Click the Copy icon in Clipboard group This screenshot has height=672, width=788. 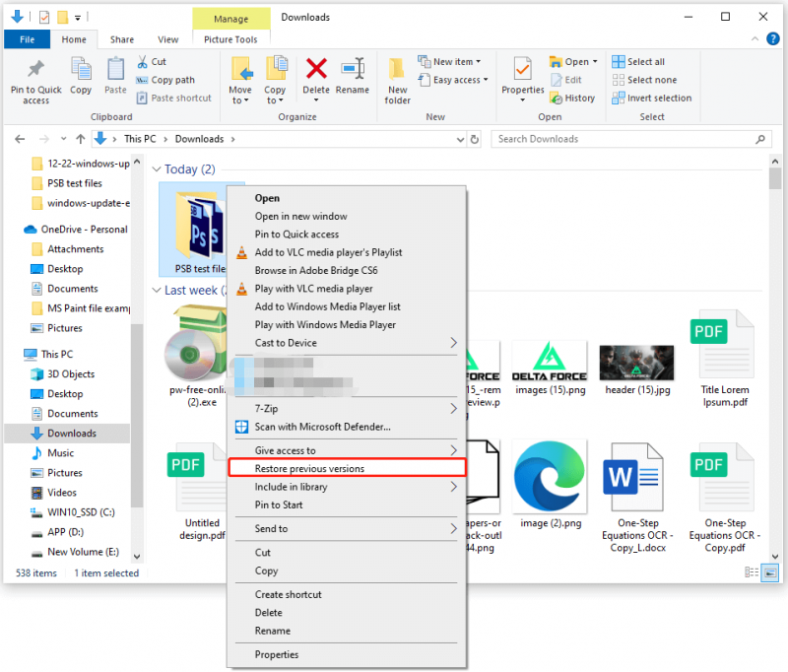(81, 69)
